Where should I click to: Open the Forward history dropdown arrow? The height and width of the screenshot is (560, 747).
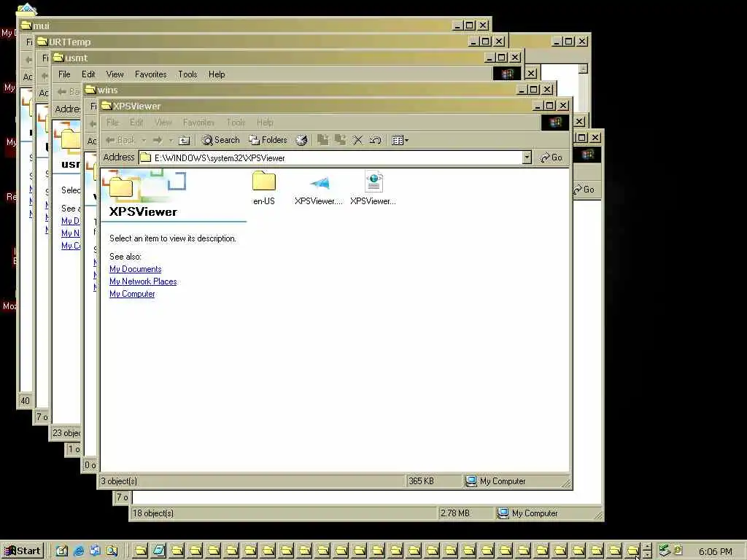171,141
